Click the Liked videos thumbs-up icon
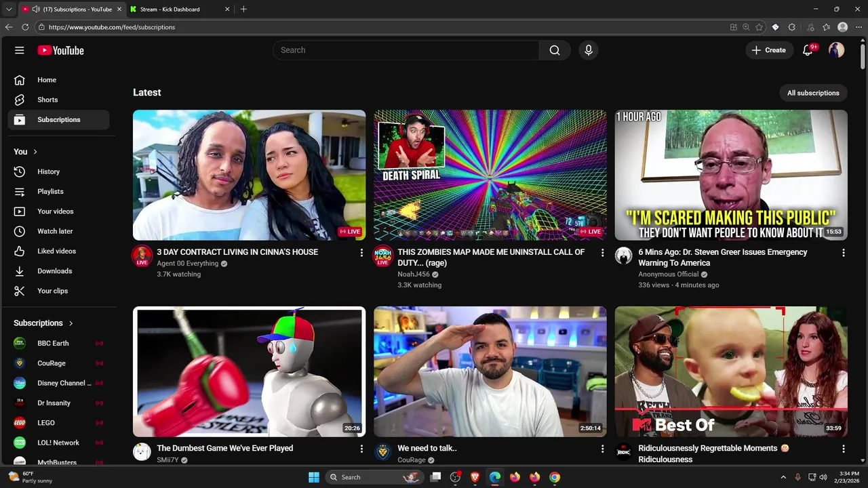The width and height of the screenshot is (868, 488). (20, 251)
